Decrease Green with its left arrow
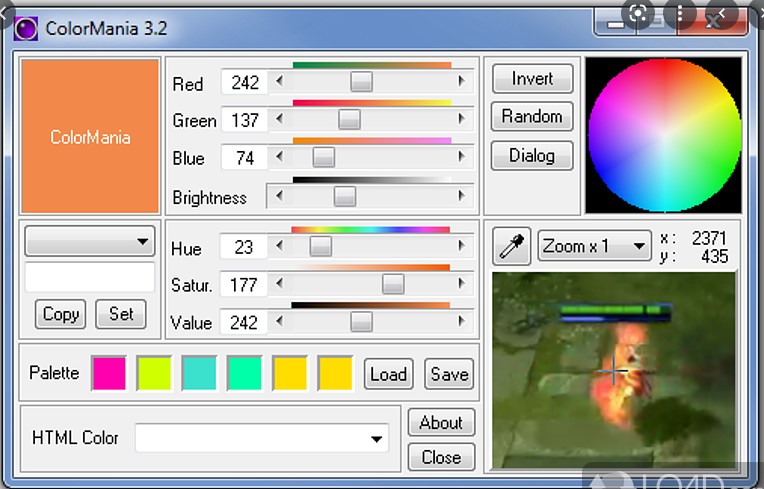The width and height of the screenshot is (764, 489). [x=279, y=119]
